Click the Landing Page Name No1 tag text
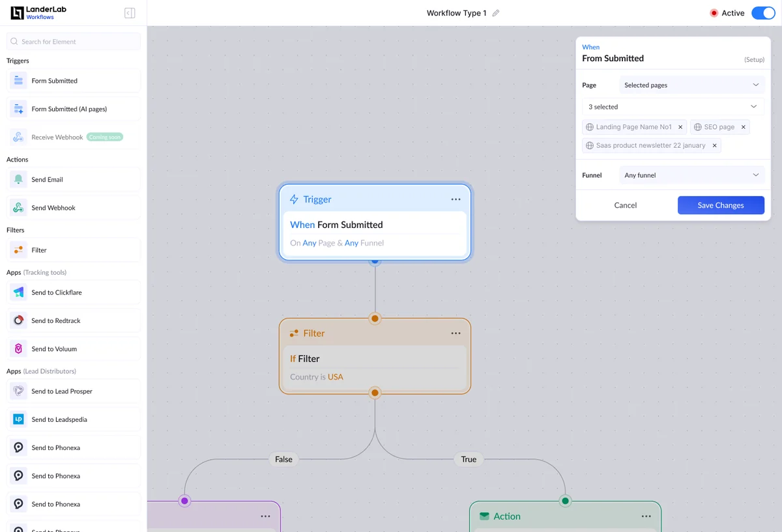The width and height of the screenshot is (782, 532). (x=633, y=127)
